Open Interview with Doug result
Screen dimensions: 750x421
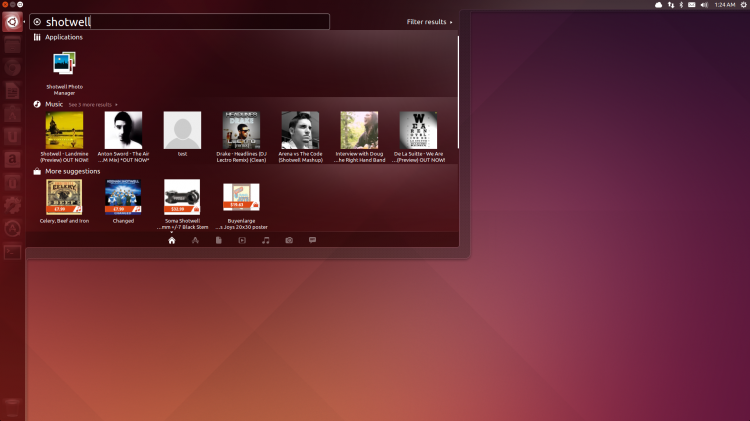tap(359, 137)
